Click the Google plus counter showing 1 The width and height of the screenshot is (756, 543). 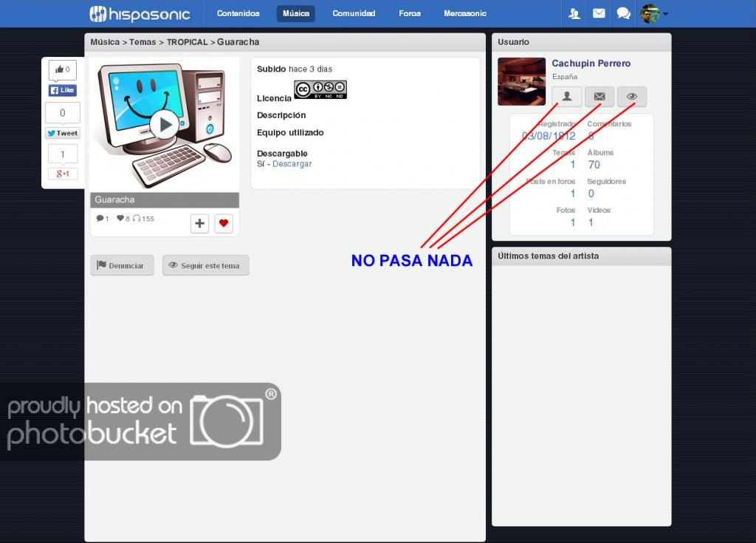(63, 154)
